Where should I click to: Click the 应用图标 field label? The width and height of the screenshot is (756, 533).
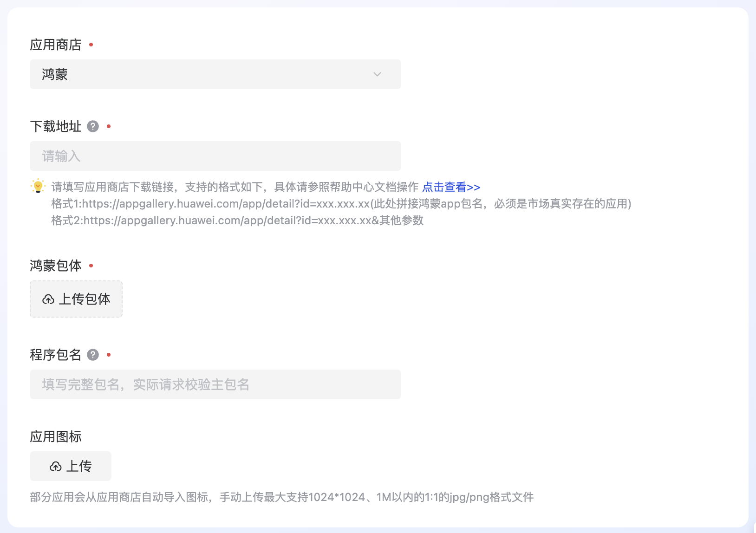(56, 436)
